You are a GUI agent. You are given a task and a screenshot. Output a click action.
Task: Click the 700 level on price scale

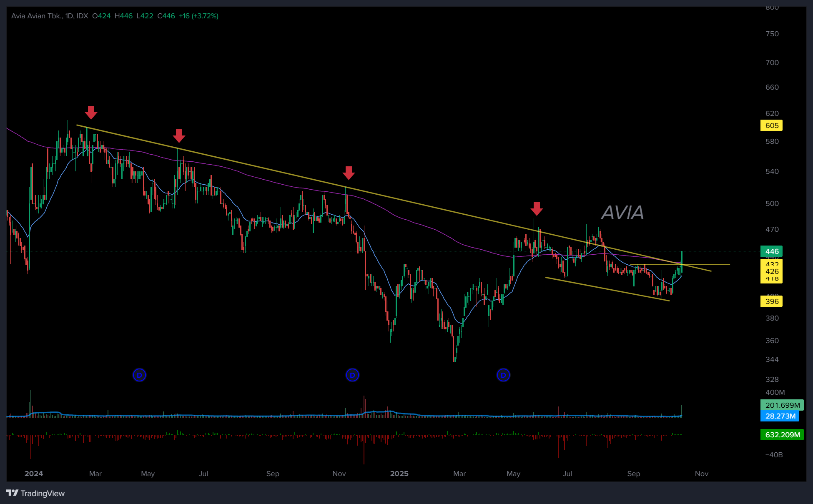(772, 63)
